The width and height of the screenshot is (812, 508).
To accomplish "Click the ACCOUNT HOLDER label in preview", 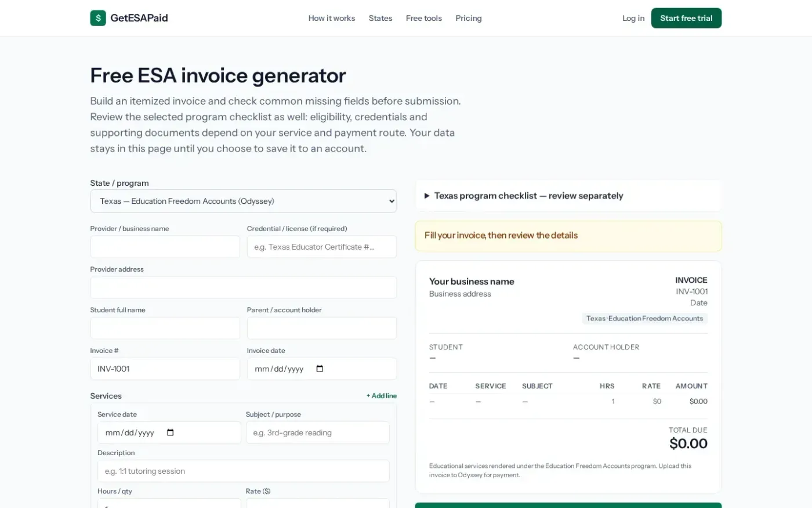I will click(x=606, y=347).
